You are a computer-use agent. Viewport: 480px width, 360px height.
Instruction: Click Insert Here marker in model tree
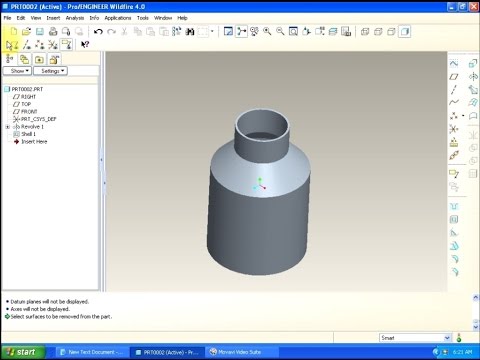point(34,142)
